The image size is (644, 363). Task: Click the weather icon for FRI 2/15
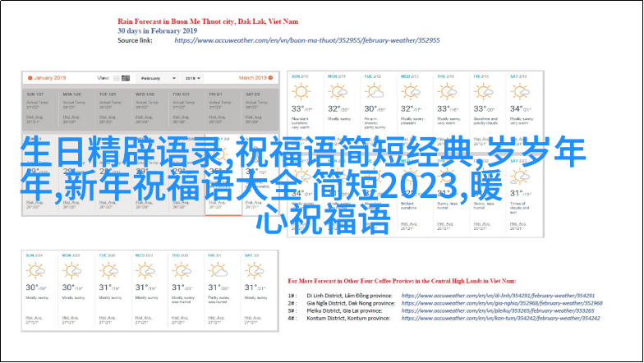(x=484, y=92)
